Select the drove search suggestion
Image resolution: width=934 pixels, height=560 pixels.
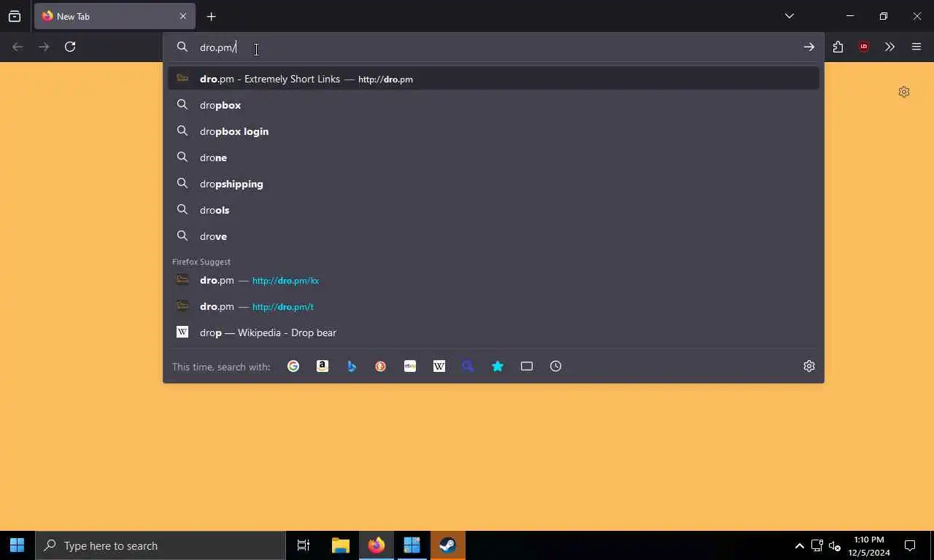pyautogui.click(x=493, y=236)
